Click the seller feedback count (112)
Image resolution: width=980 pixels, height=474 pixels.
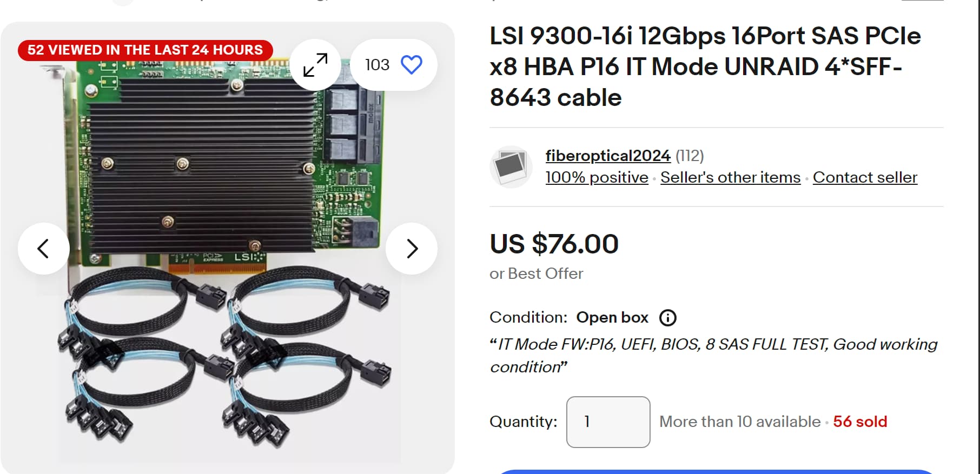(x=690, y=156)
